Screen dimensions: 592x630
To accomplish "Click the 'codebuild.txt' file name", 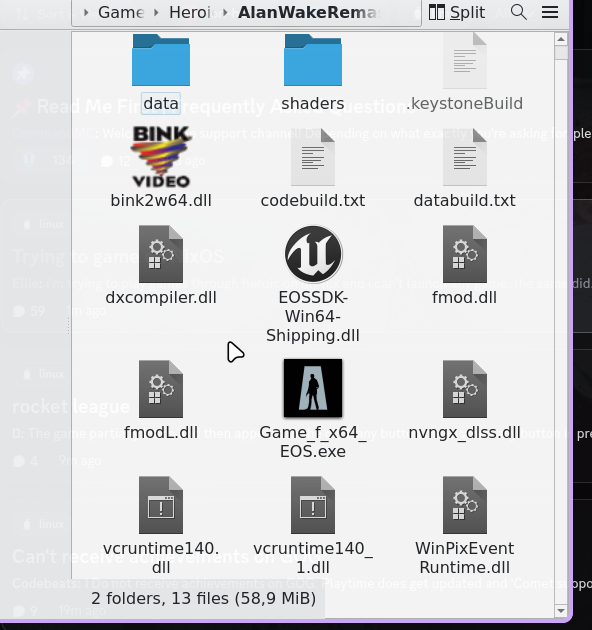I will (313, 200).
